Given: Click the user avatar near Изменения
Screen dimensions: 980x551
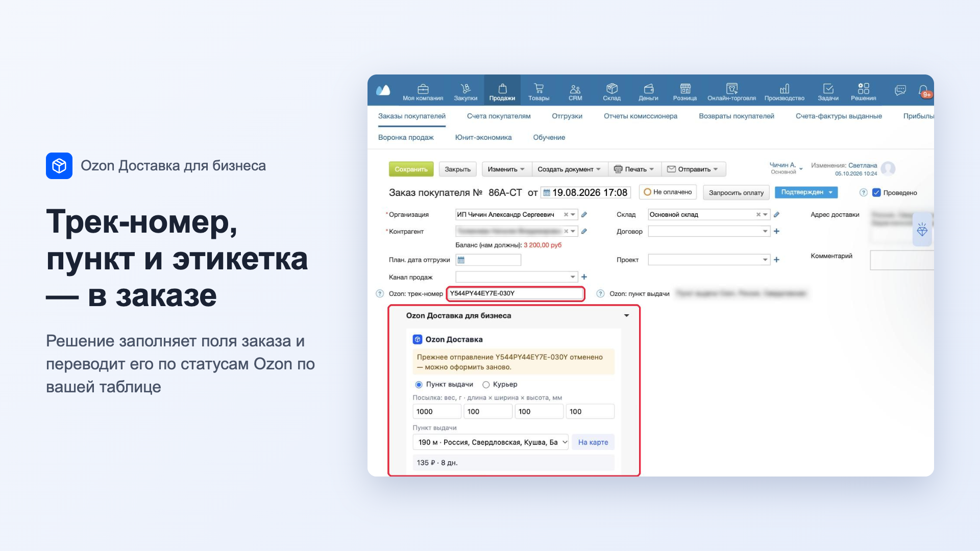Looking at the screenshot, I should tap(888, 169).
